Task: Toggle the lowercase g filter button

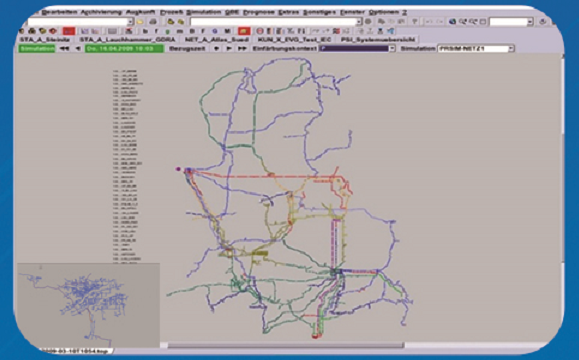Action: [x=168, y=31]
